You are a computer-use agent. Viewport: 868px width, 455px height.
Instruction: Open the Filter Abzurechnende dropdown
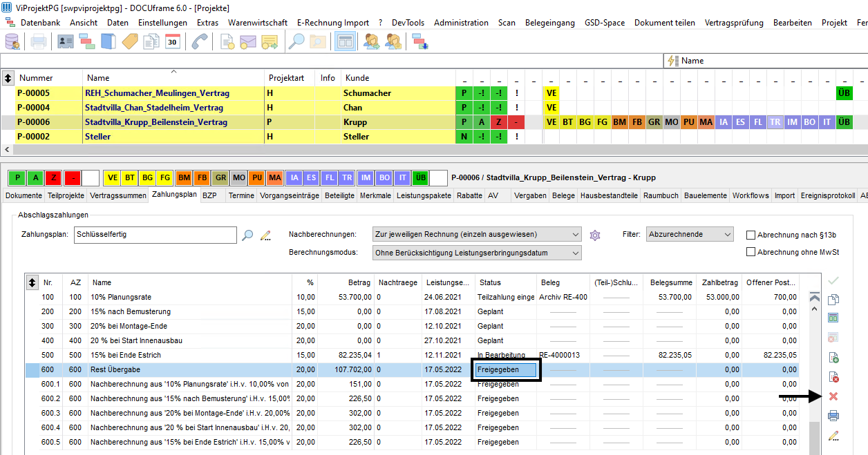coord(690,235)
